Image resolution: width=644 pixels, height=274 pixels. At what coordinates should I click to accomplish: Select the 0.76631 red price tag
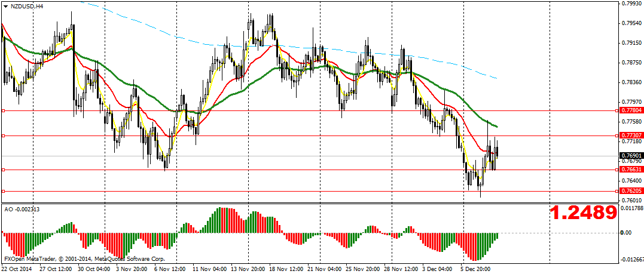631,170
